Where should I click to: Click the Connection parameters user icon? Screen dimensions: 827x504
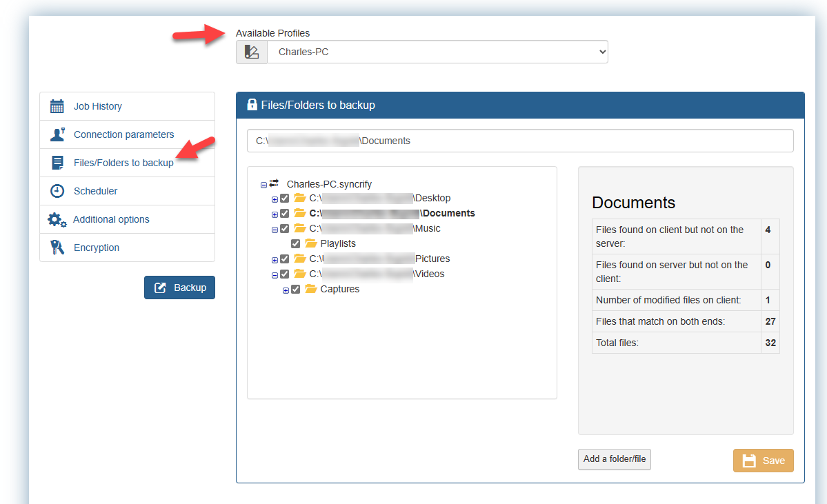[x=57, y=134]
